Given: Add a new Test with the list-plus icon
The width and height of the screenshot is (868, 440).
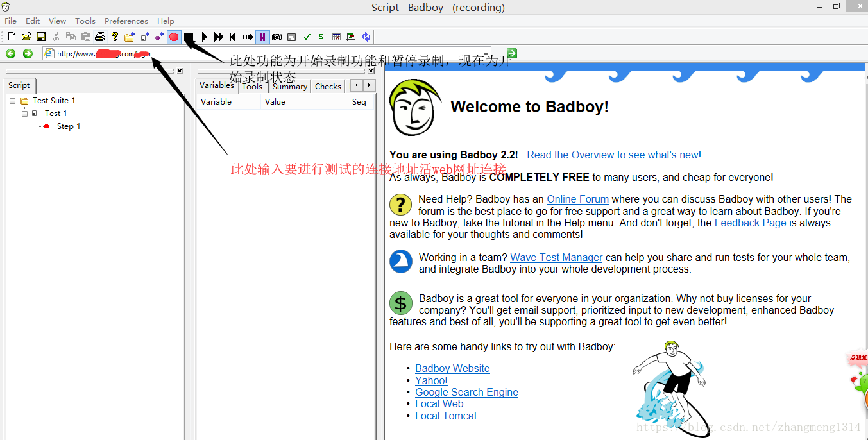Looking at the screenshot, I should pos(145,37).
